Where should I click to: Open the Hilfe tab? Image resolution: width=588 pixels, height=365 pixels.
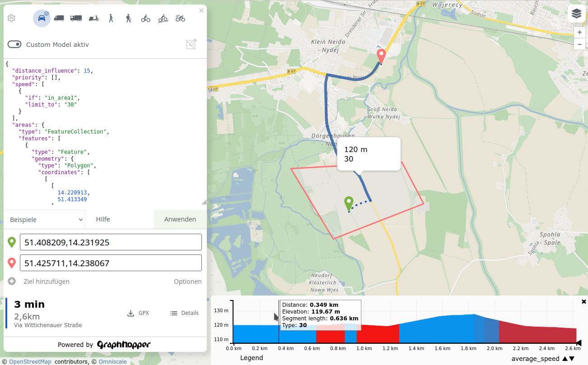pyautogui.click(x=103, y=219)
